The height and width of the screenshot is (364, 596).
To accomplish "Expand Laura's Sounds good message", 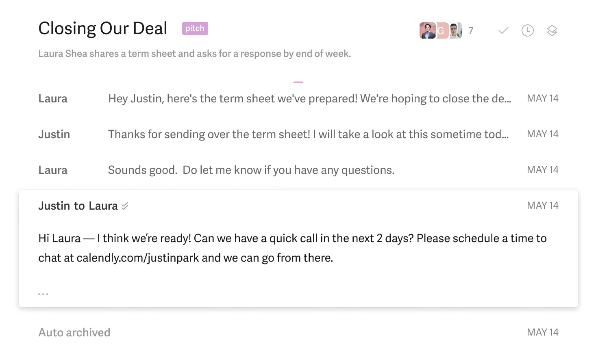I will tap(298, 170).
